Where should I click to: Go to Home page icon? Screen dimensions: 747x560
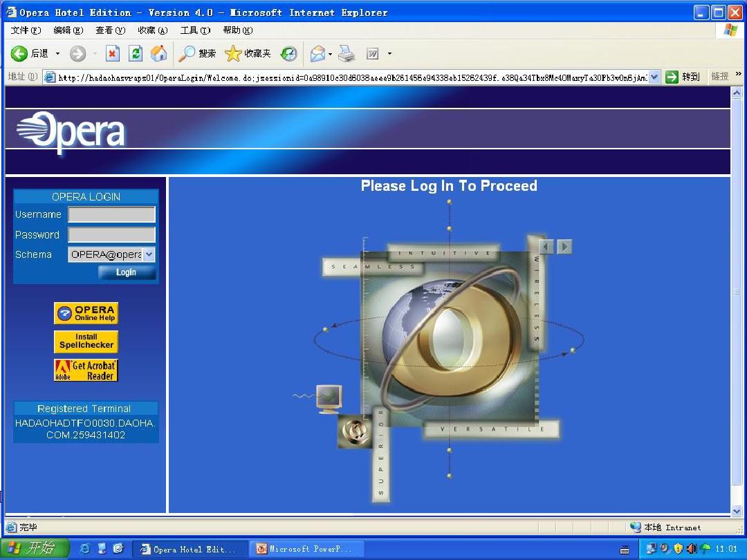pos(158,53)
